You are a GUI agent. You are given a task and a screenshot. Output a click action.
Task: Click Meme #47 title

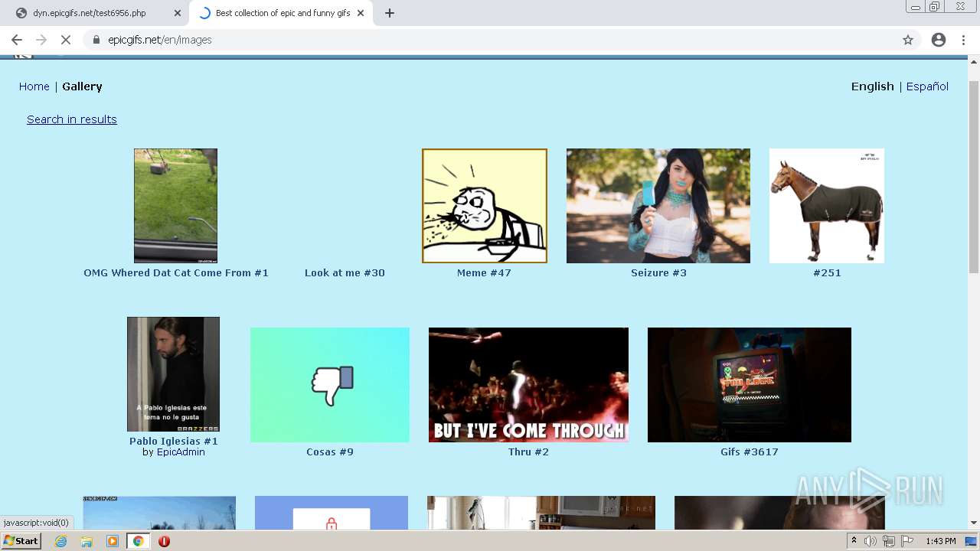click(x=484, y=273)
